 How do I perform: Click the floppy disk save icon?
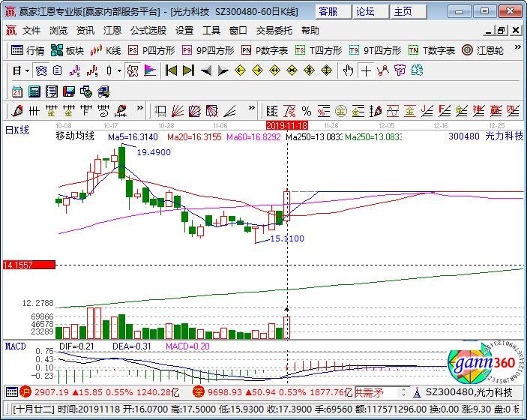(68, 91)
